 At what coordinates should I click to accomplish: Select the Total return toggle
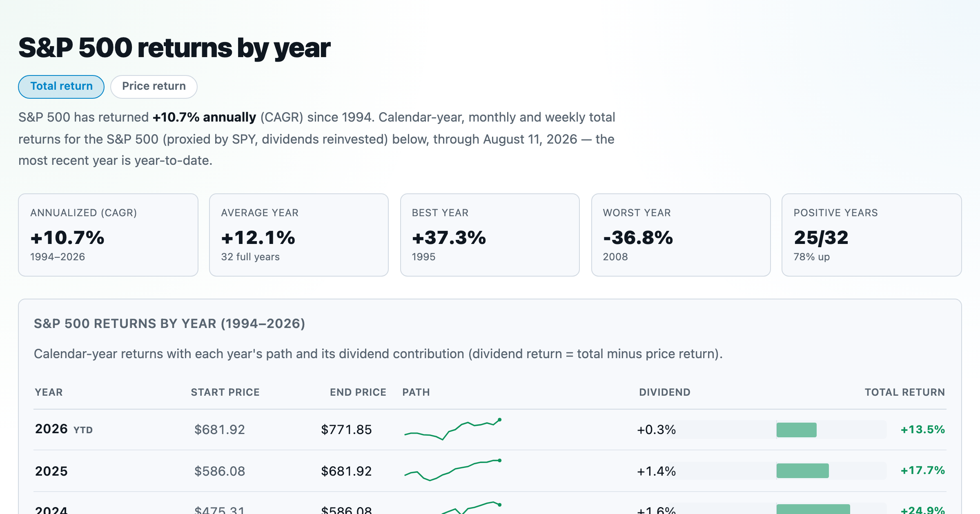coord(61,86)
